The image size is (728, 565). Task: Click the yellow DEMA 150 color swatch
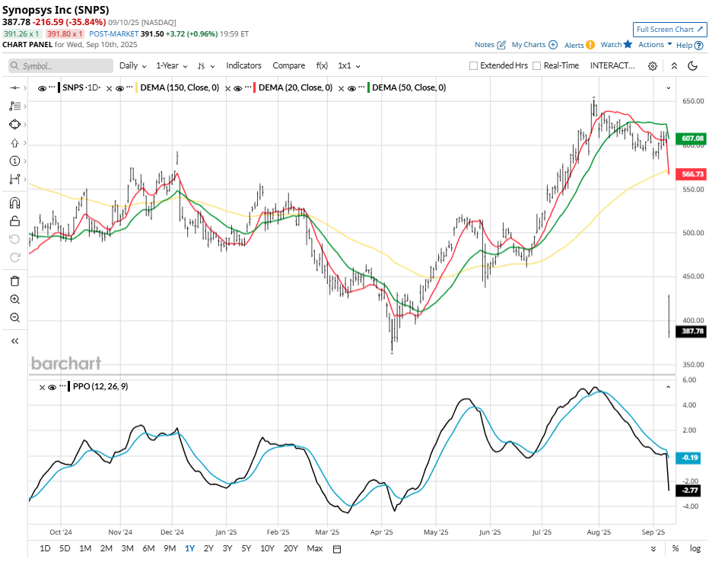coord(136,87)
